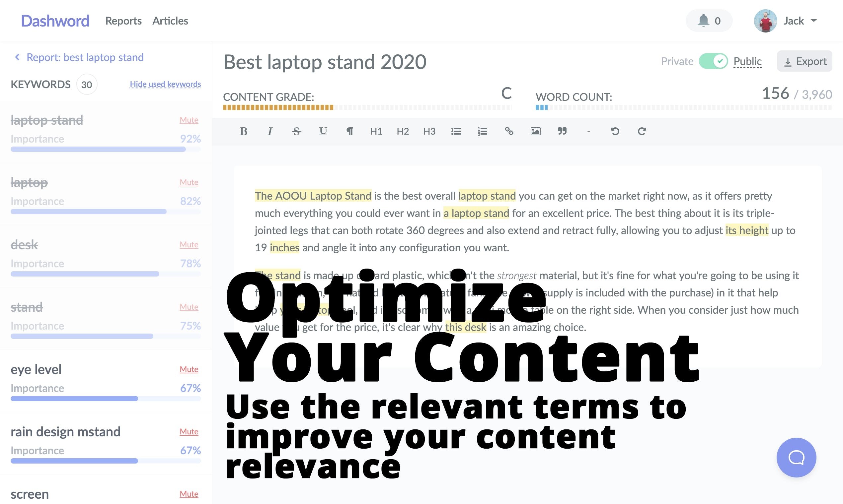Apply underline formatting
This screenshot has height=504, width=843.
(x=323, y=131)
